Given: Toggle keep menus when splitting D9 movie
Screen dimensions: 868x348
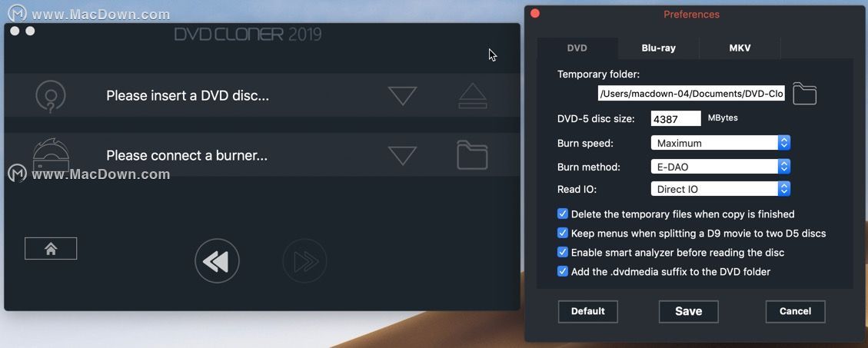Looking at the screenshot, I should [563, 234].
